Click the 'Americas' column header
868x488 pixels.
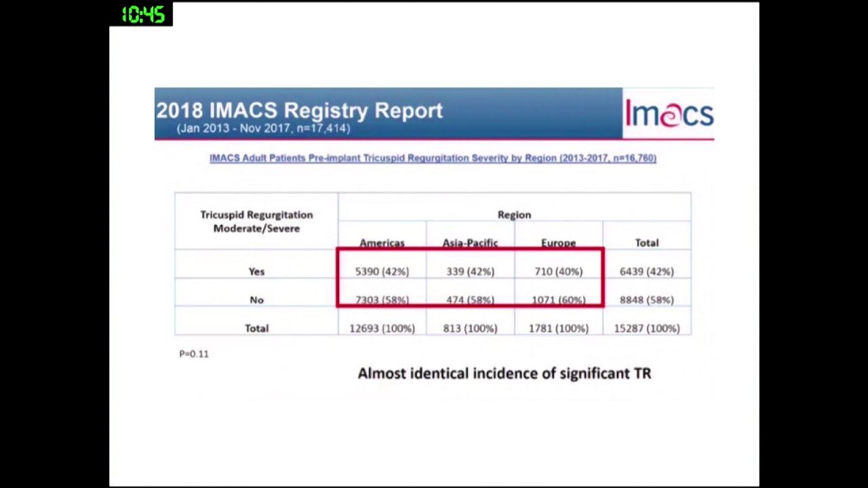point(382,243)
